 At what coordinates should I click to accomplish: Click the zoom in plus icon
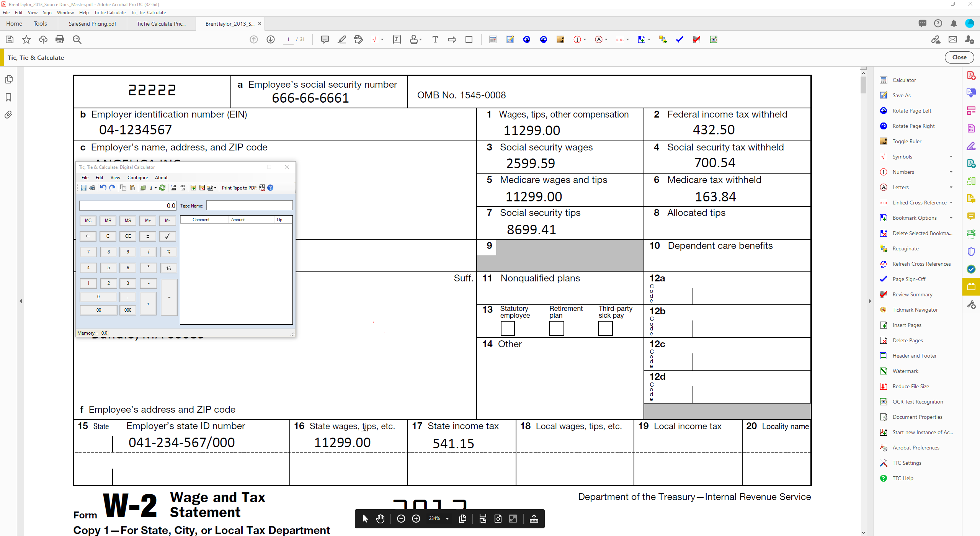[x=416, y=519]
